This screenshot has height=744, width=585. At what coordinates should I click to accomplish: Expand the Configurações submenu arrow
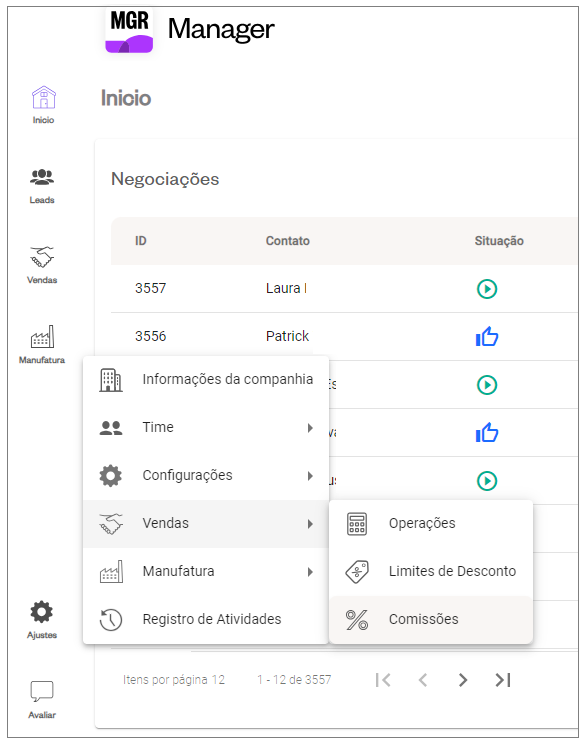coord(310,476)
